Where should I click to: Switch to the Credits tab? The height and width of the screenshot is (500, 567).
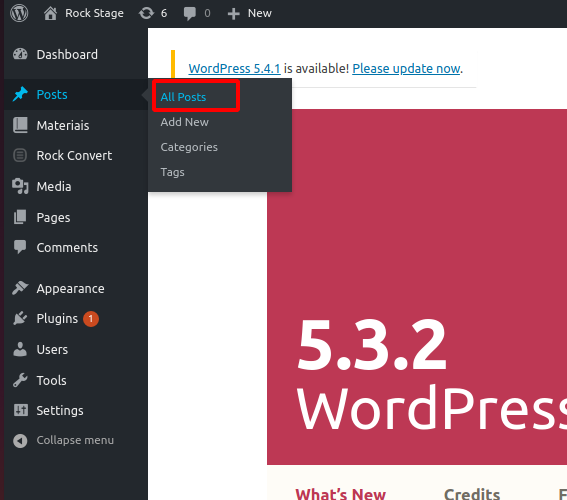point(472,494)
